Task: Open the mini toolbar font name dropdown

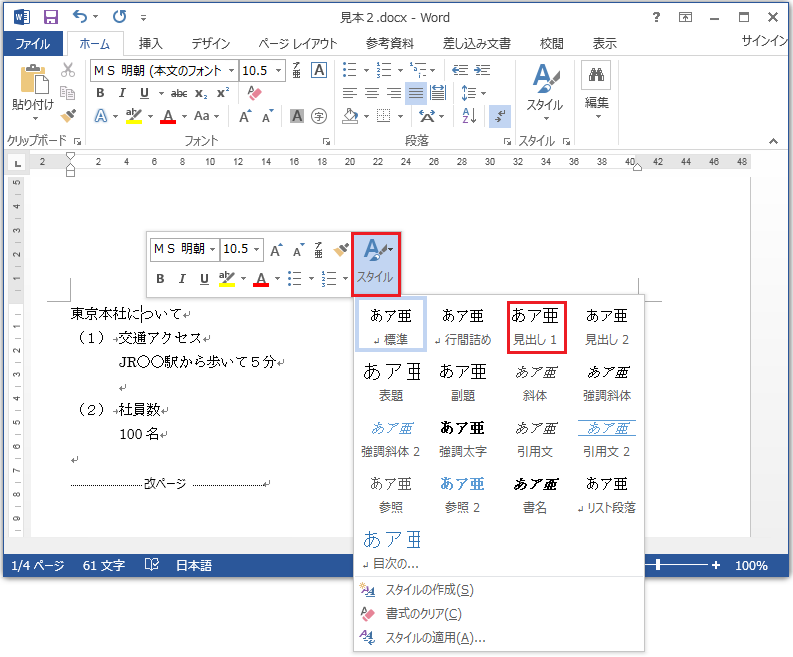Action: [212, 249]
